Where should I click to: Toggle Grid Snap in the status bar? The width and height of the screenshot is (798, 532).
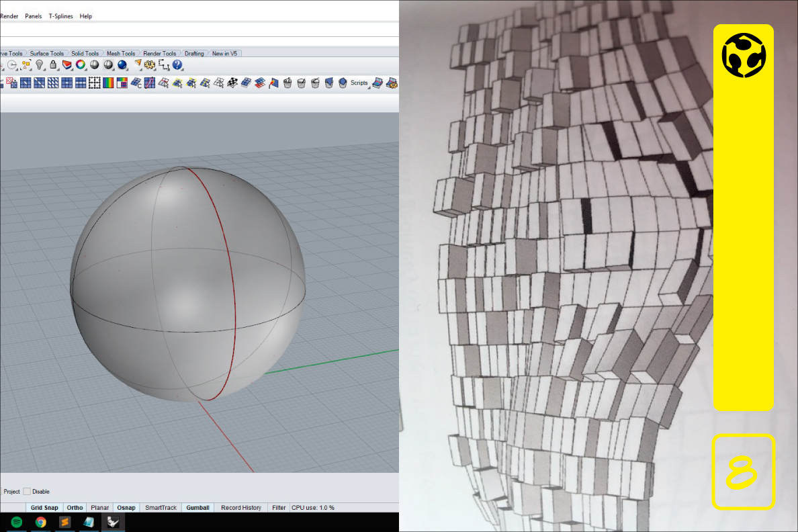45,508
